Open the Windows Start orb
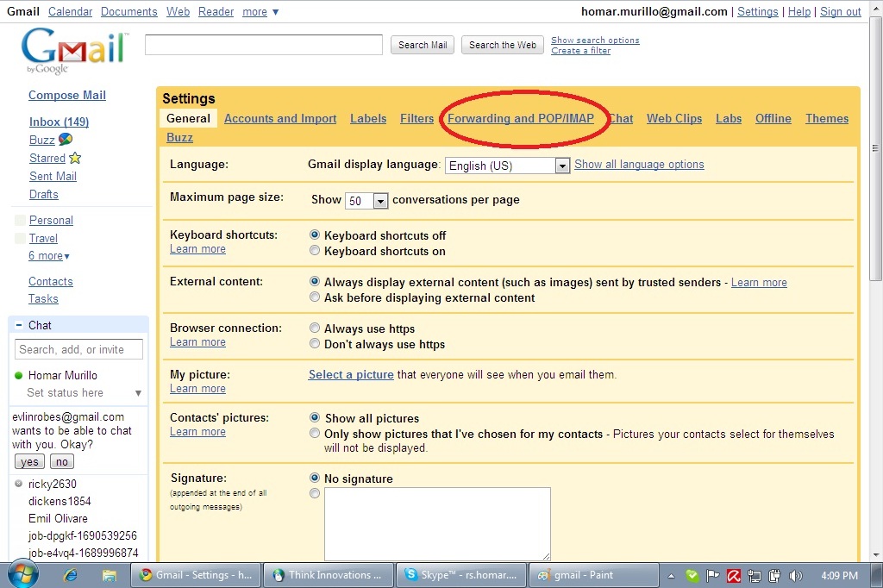The image size is (883, 588). pyautogui.click(x=23, y=574)
